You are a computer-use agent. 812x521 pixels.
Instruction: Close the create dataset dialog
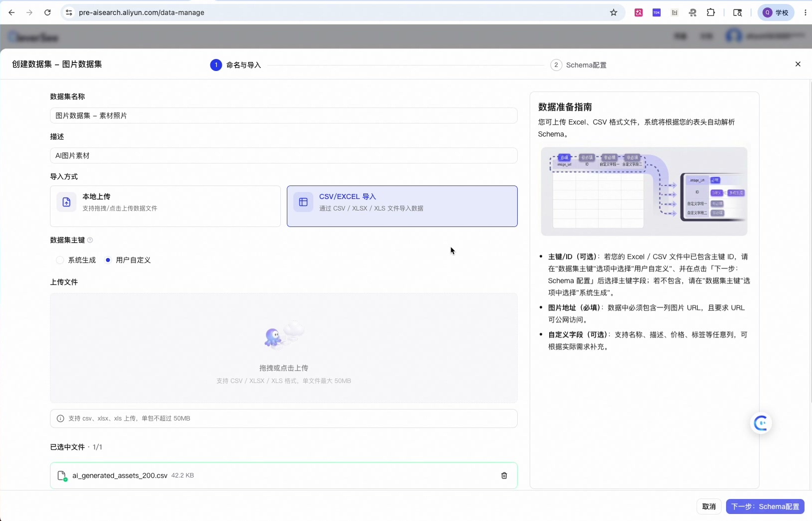point(798,64)
